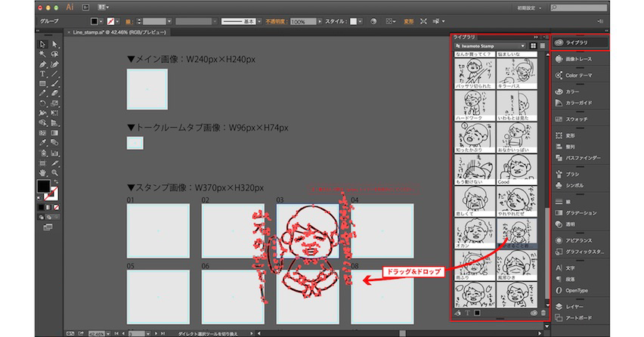
Task: Open stroke color dropdown in control bar
Action: click(x=117, y=21)
